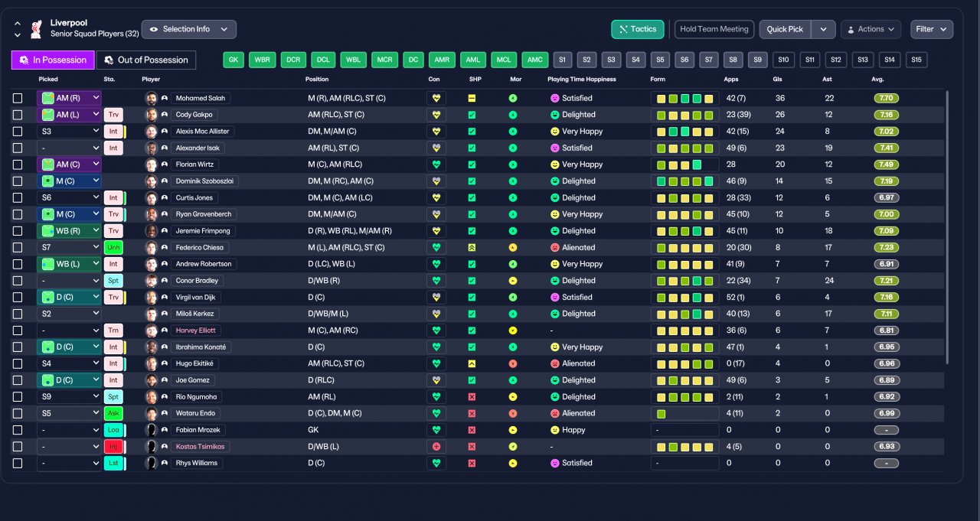Click the small icon beside Dominik Szoboszlai's portrait
980x521 pixels.
point(164,181)
